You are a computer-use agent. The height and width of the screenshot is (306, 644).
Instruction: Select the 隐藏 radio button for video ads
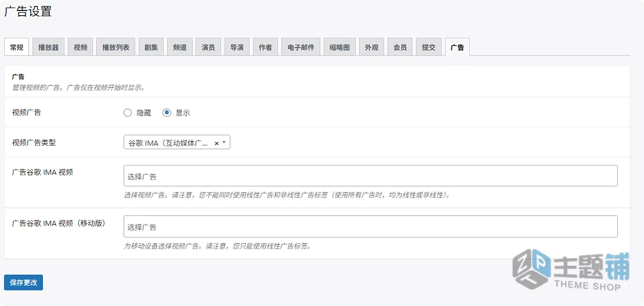128,113
